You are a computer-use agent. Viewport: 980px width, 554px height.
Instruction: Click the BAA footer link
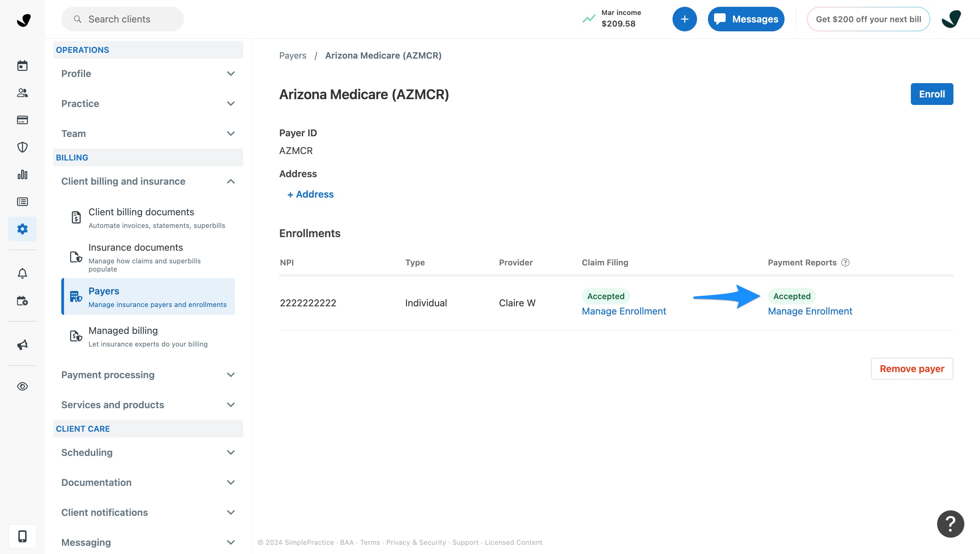[347, 542]
